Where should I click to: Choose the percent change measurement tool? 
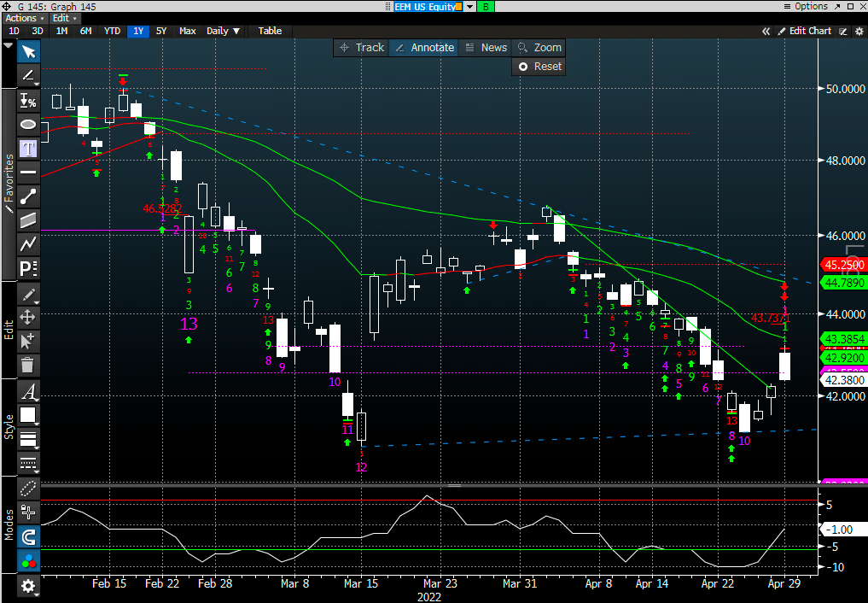[x=28, y=101]
